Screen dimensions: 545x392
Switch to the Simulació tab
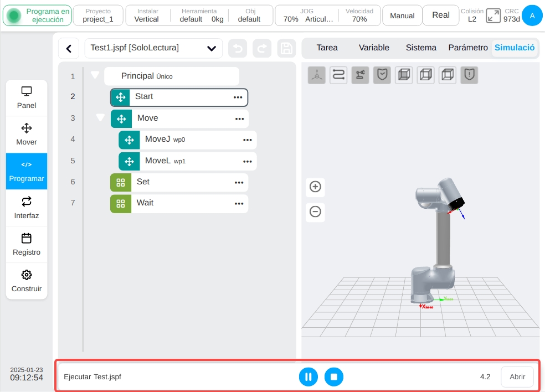tap(515, 48)
